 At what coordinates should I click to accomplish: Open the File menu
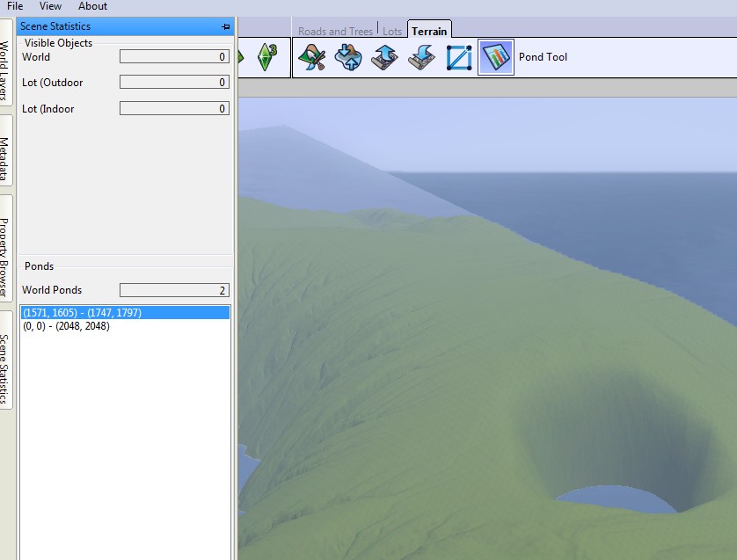click(15, 6)
